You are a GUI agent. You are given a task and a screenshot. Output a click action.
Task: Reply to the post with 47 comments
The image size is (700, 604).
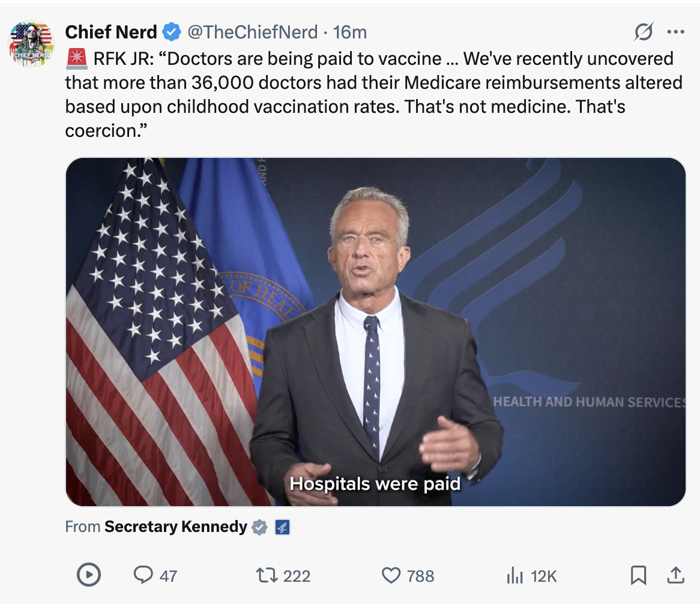click(143, 576)
